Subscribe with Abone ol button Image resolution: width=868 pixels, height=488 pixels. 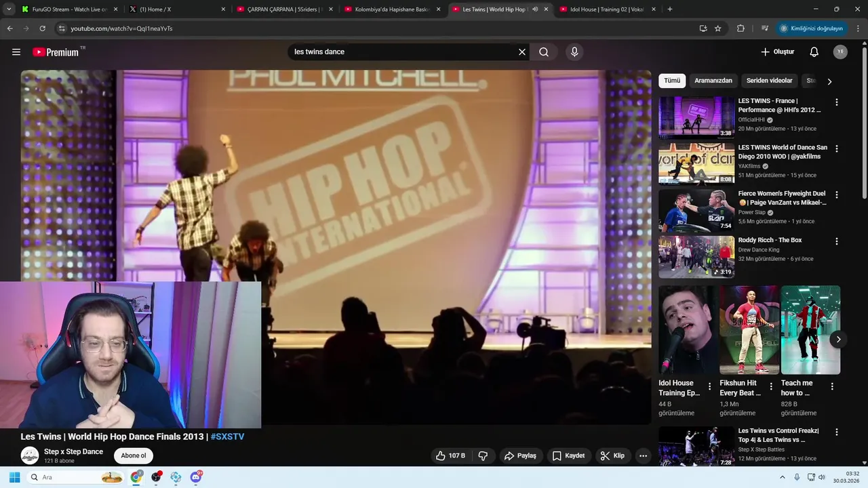pyautogui.click(x=134, y=455)
